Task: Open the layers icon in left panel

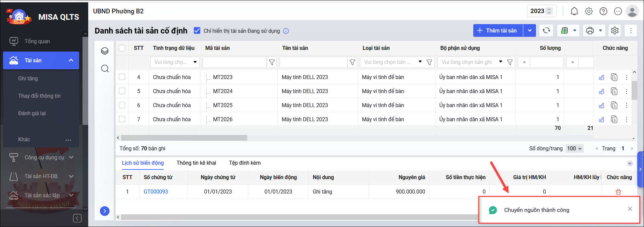Action: pos(105,51)
